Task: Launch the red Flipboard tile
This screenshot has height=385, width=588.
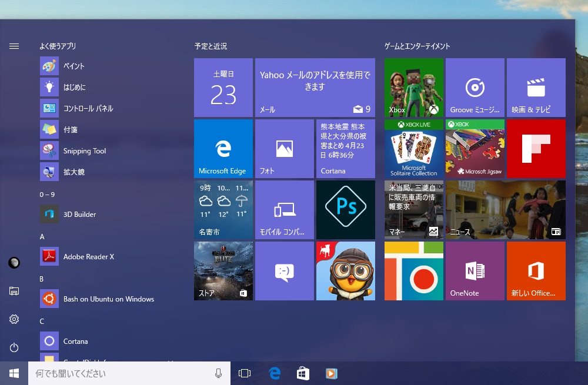Action: tap(536, 149)
